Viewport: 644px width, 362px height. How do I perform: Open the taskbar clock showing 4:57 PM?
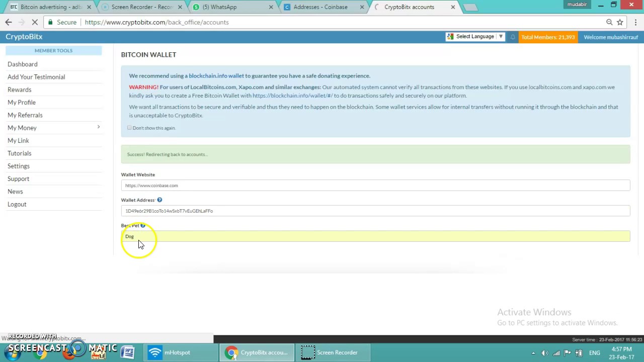622,353
